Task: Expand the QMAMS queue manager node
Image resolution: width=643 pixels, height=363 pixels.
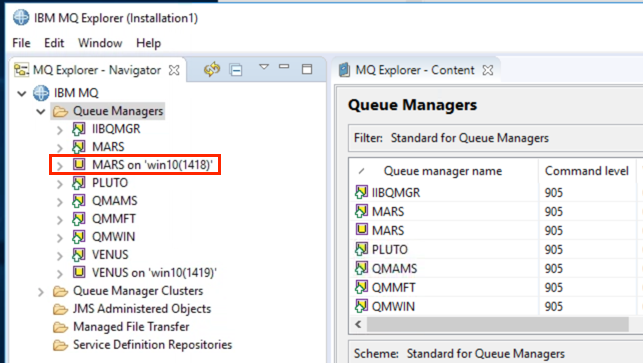Action: pyautogui.click(x=60, y=202)
